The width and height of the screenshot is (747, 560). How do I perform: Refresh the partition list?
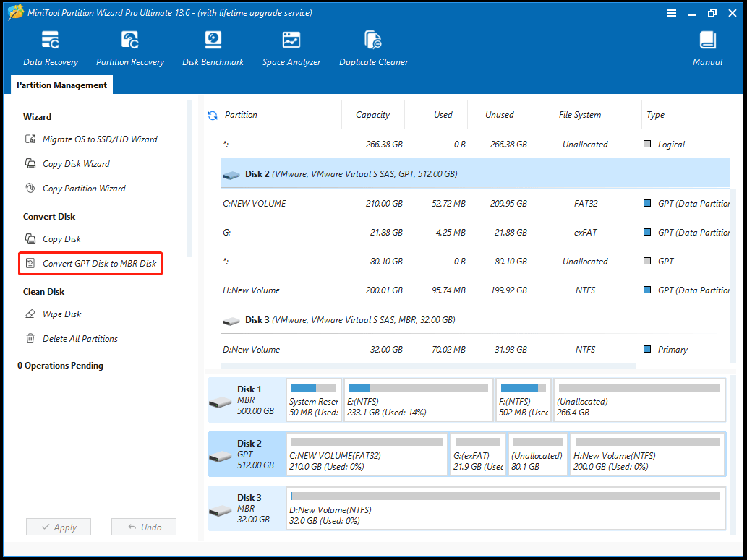213,115
